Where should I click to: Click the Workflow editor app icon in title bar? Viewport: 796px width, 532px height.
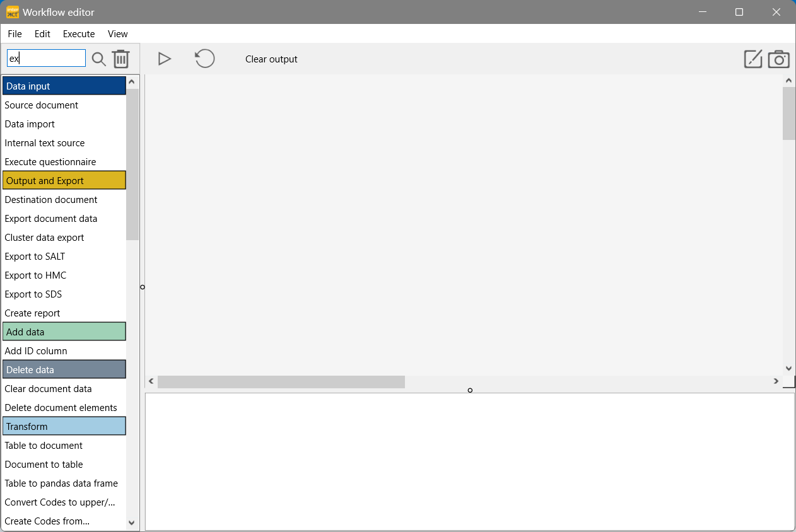pos(13,12)
